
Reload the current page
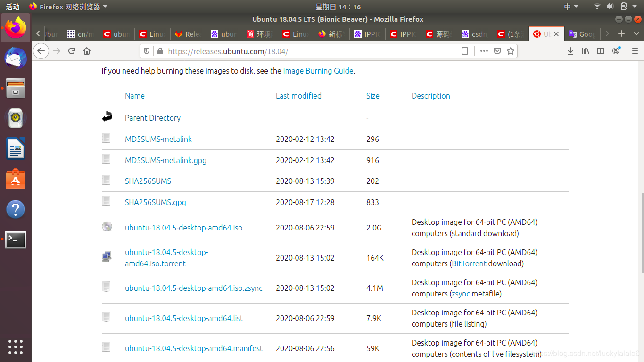point(71,50)
